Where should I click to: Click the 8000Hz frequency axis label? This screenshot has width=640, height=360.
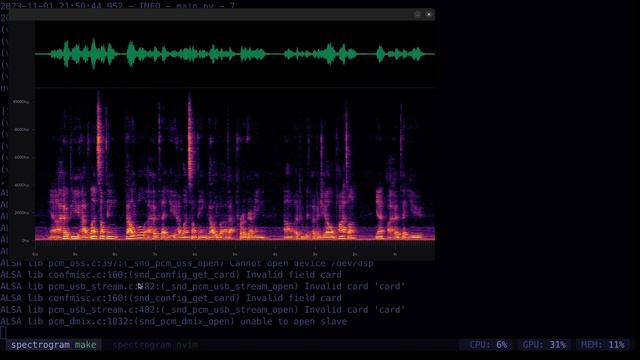click(x=22, y=129)
